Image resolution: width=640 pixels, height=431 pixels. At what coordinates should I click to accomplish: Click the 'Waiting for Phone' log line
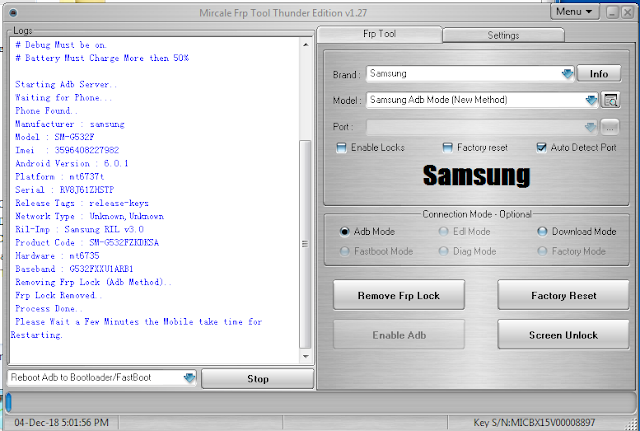coord(63,98)
